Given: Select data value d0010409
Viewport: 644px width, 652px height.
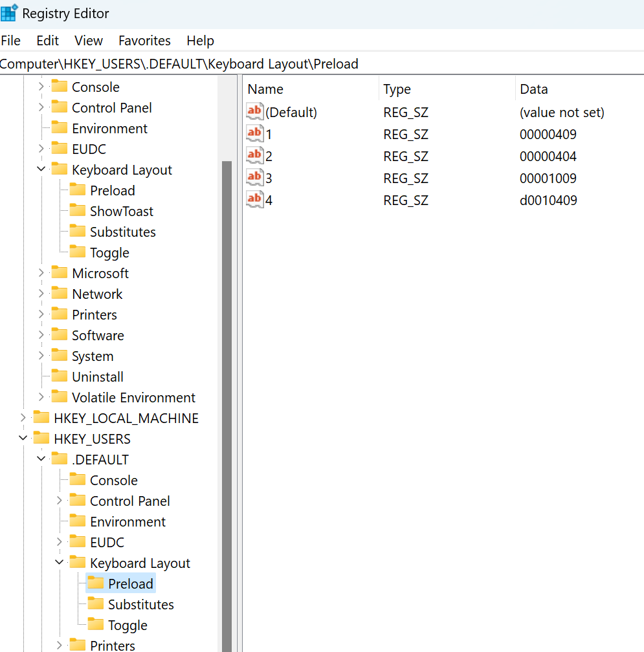Looking at the screenshot, I should (x=548, y=201).
